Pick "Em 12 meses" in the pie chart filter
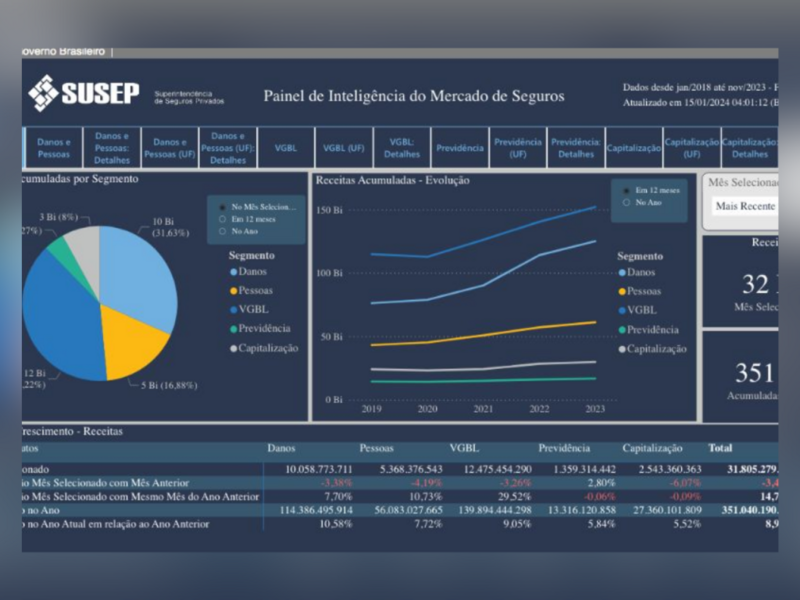 click(x=220, y=219)
